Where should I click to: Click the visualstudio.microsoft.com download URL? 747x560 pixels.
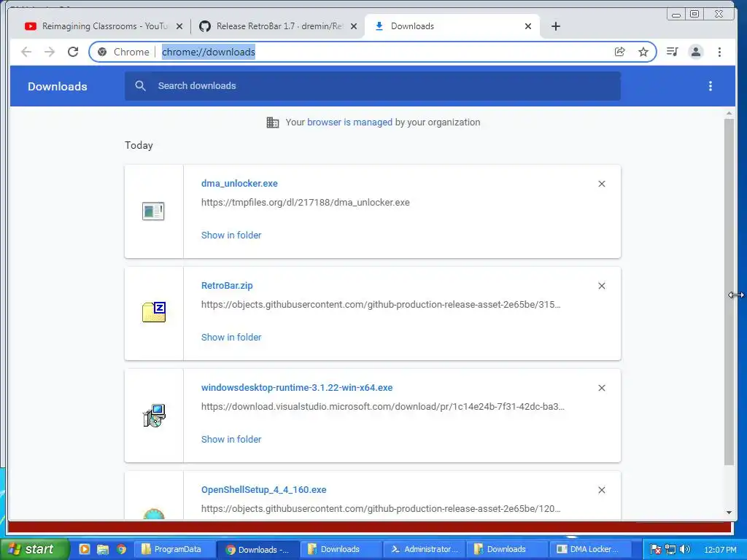tap(382, 407)
